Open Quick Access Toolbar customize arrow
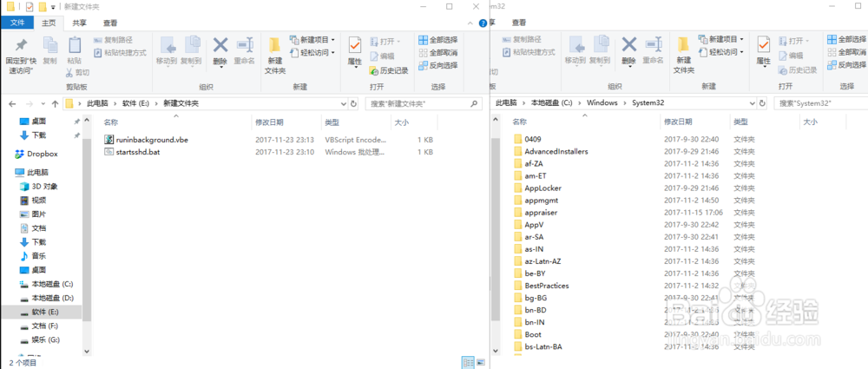The image size is (868, 369). 53,7
